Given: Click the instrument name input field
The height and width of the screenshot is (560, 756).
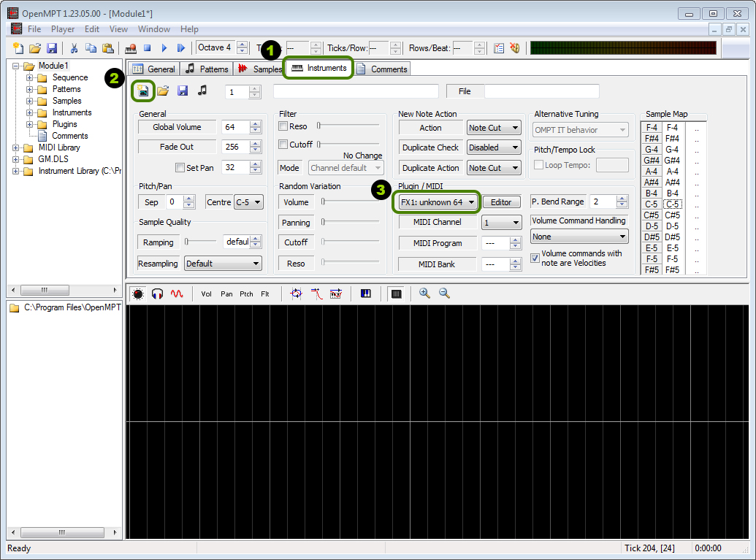Looking at the screenshot, I should point(356,91).
